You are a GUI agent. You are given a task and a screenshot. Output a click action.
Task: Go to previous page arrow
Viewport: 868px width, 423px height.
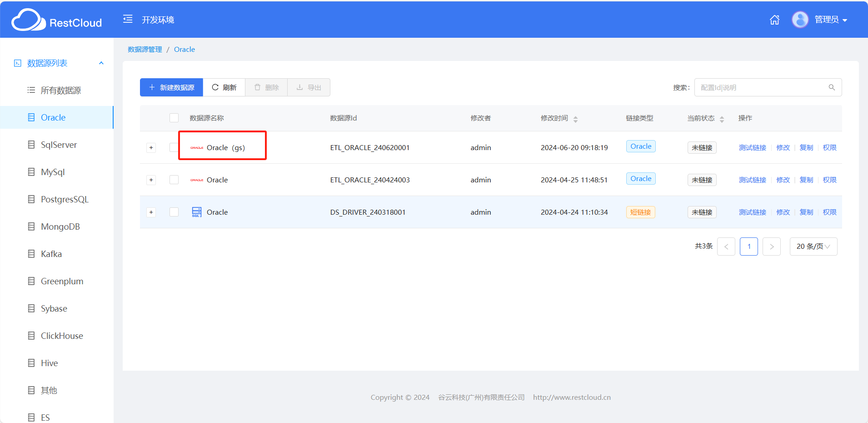[x=726, y=247]
